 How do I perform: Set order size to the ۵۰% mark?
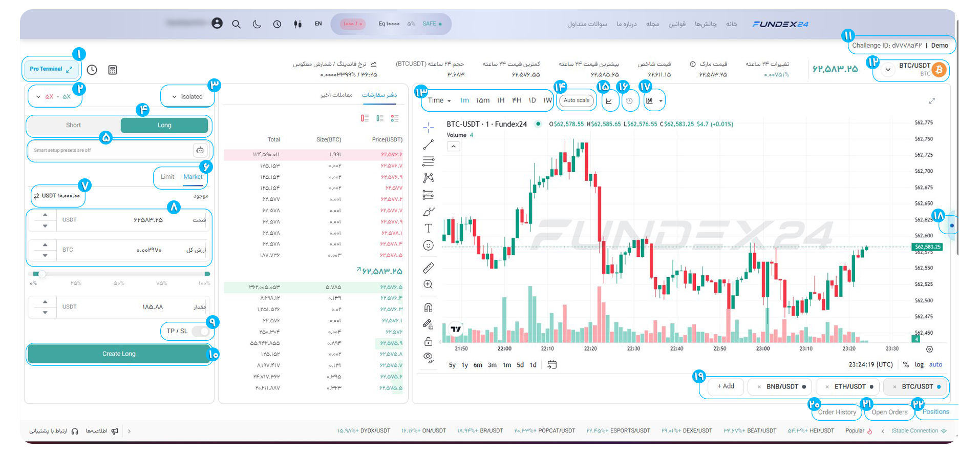coord(119,283)
